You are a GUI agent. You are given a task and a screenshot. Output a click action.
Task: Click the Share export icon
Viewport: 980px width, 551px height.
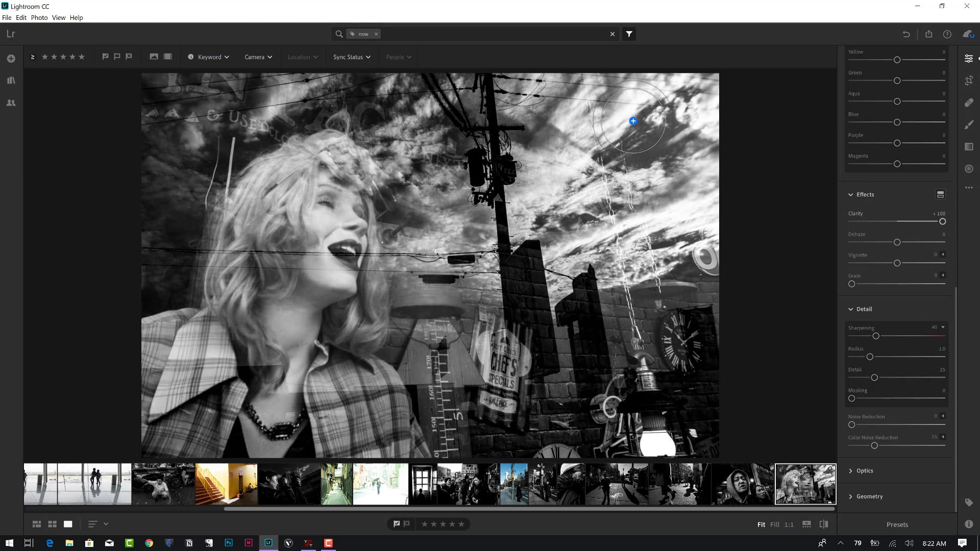tap(928, 34)
